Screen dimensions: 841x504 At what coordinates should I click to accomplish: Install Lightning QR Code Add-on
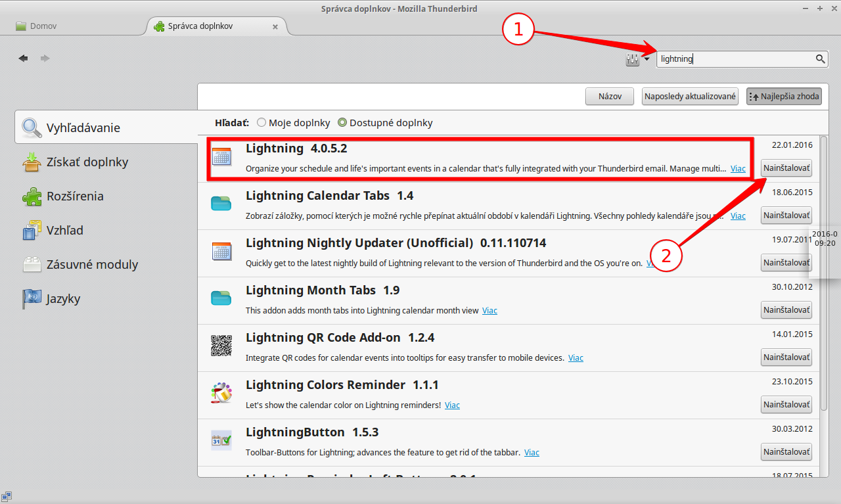point(786,357)
